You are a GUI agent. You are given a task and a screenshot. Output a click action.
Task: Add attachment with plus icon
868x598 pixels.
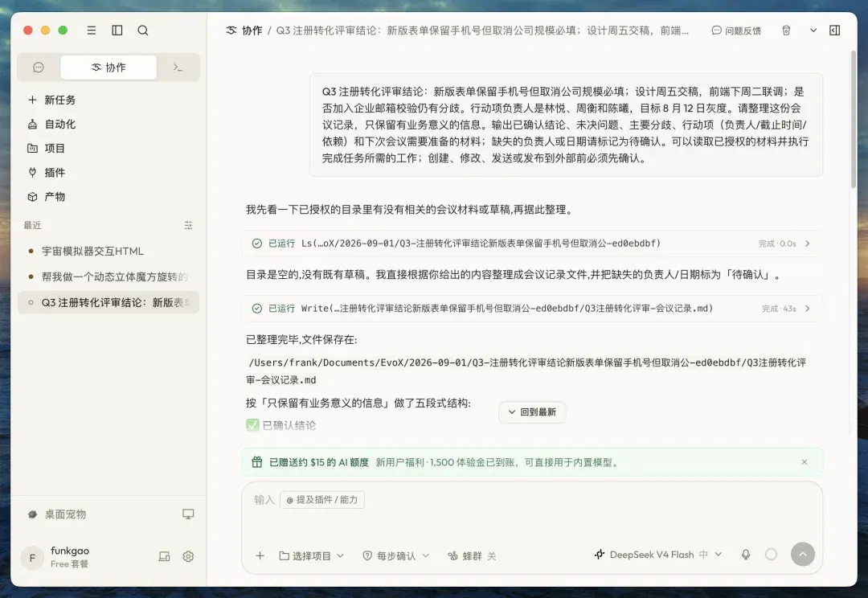tap(260, 555)
